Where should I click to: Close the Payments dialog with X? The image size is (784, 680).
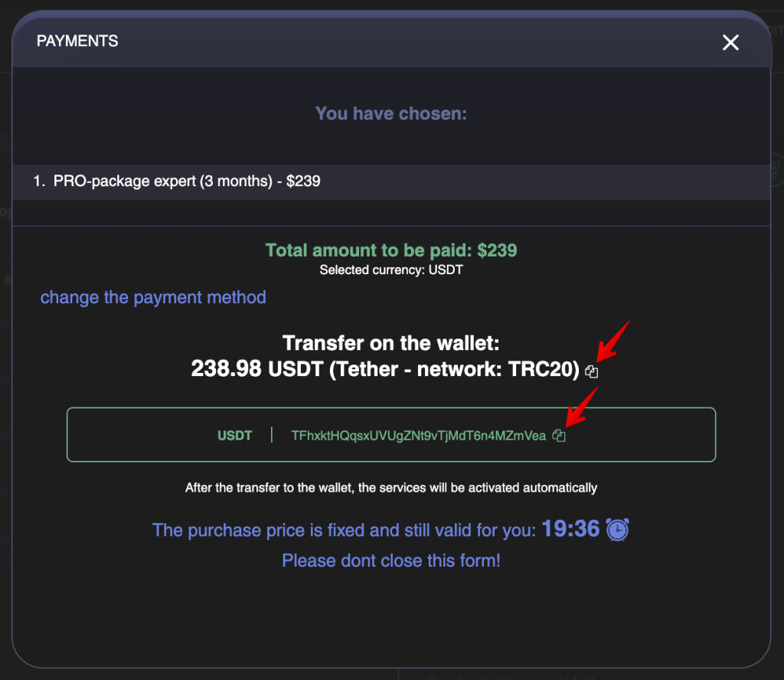pos(730,43)
